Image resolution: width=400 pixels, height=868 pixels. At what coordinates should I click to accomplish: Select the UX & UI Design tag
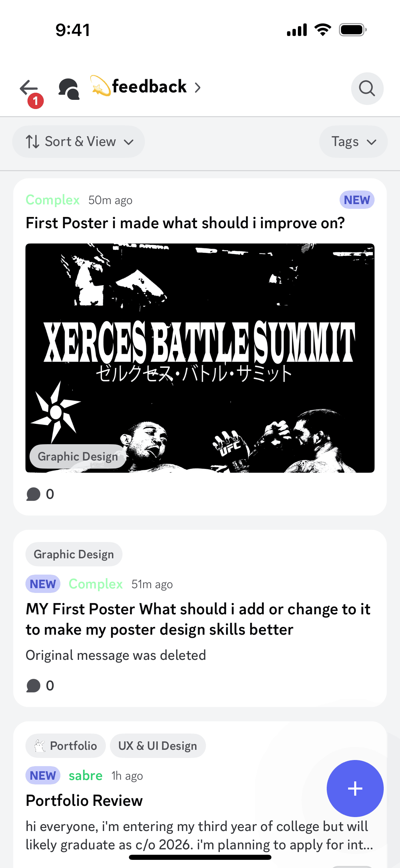tap(158, 746)
